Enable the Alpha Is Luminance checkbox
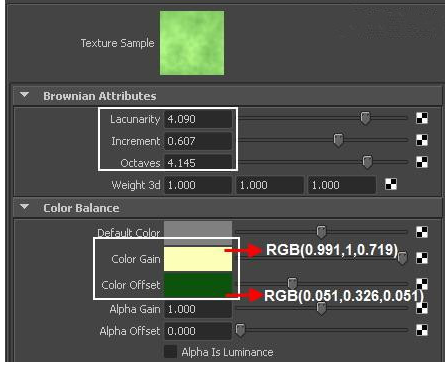 [170, 352]
